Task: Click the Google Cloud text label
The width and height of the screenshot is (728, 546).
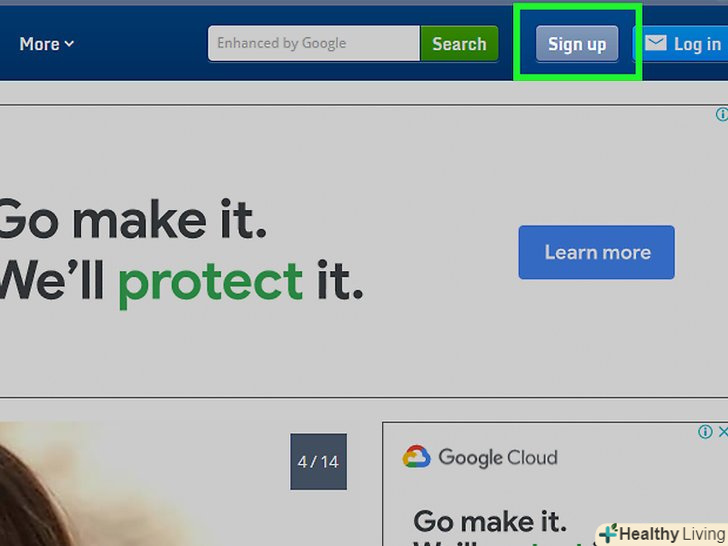Action: (498, 457)
